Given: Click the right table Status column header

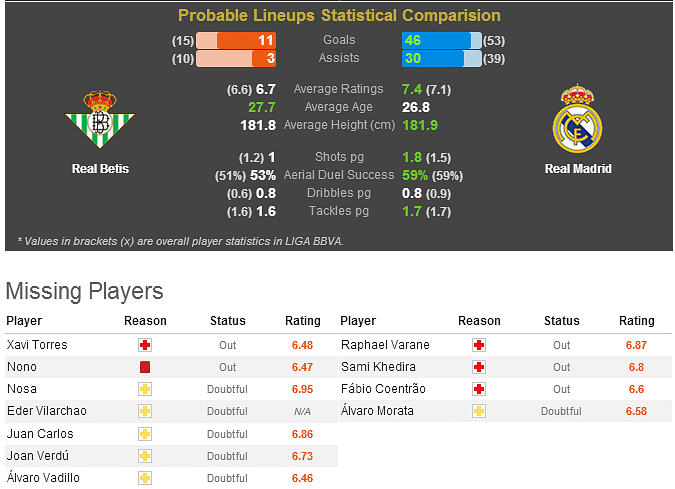Looking at the screenshot, I should click(561, 321).
